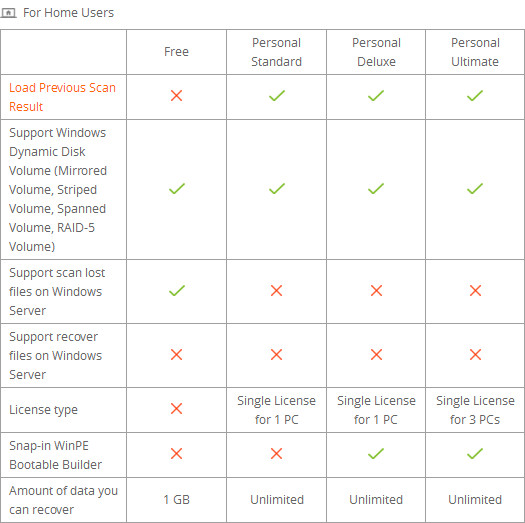The image size is (525, 523).
Task: Select the Personal Ultimate column header
Action: tap(475, 52)
